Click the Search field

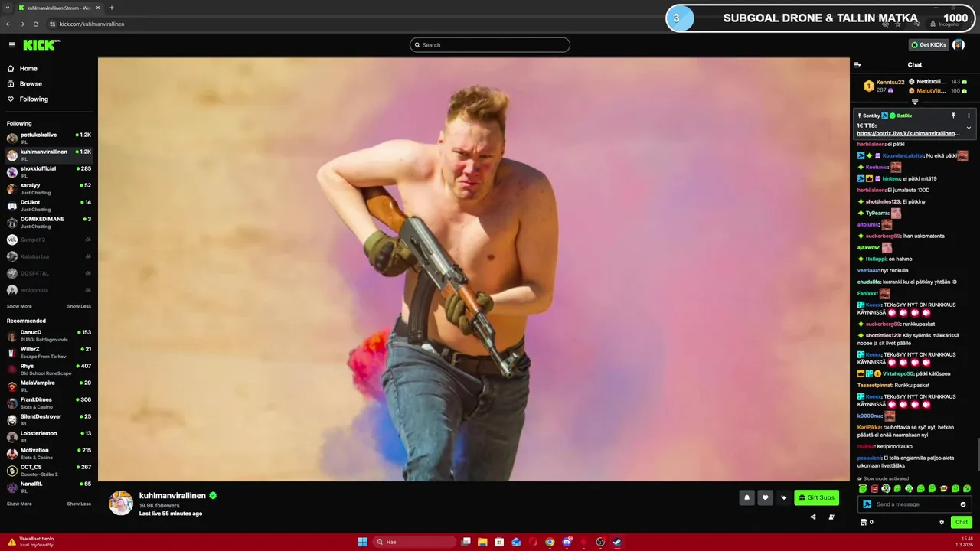click(x=490, y=45)
